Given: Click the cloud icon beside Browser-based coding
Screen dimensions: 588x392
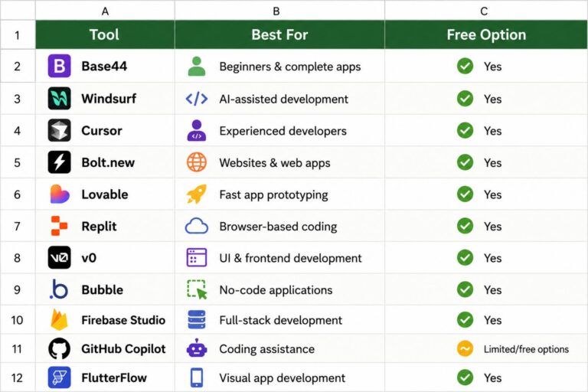Looking at the screenshot, I should coord(197,226).
